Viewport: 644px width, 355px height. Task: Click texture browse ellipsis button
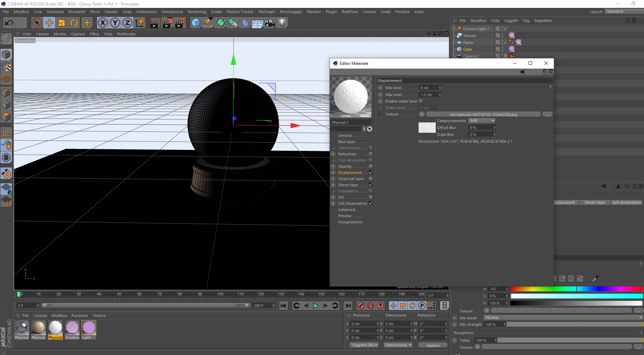(547, 114)
